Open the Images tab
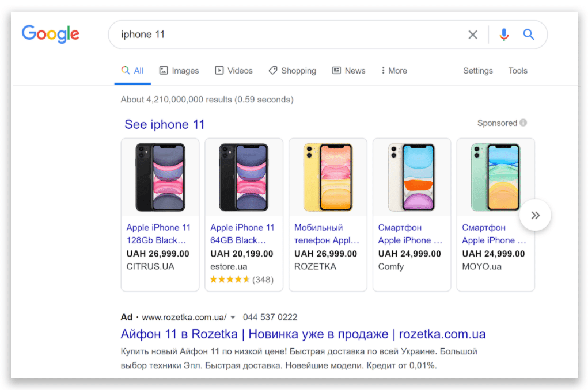The height and width of the screenshot is (390, 588). (x=179, y=71)
